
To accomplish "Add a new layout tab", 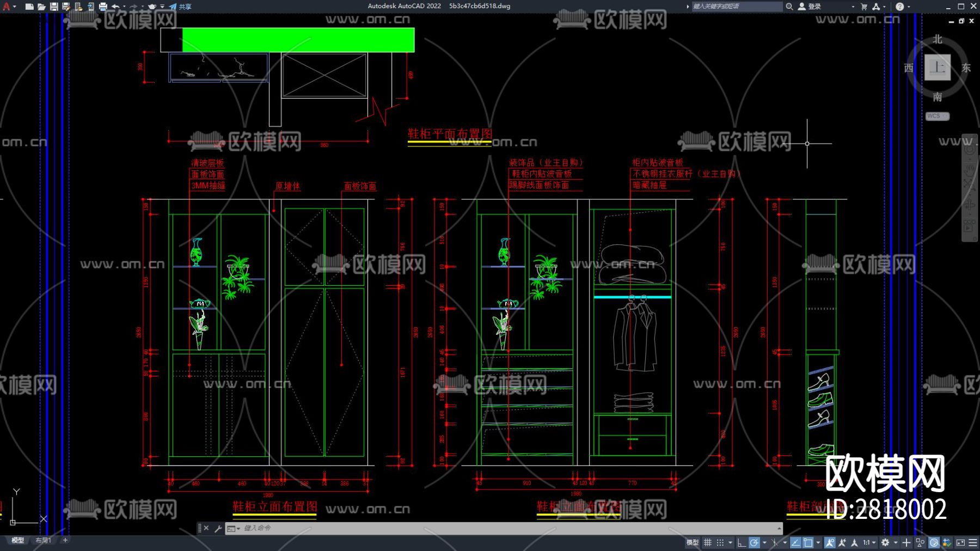I will [65, 540].
